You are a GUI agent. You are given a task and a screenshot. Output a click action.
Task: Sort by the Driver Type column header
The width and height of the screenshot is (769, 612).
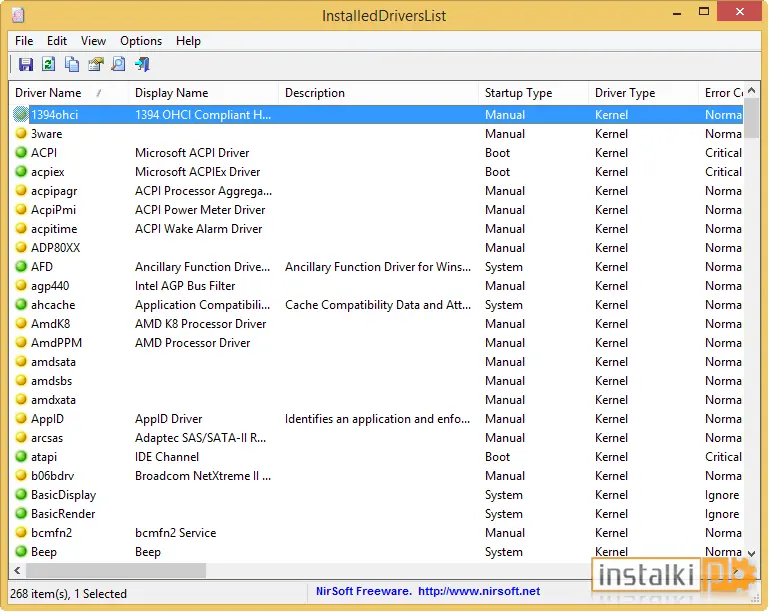click(x=643, y=93)
